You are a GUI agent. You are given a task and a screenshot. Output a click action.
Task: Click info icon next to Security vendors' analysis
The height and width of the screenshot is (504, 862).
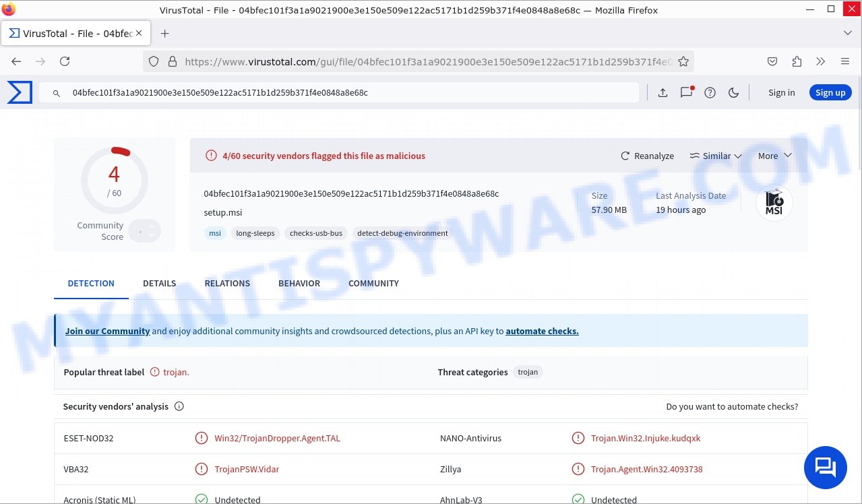[179, 406]
